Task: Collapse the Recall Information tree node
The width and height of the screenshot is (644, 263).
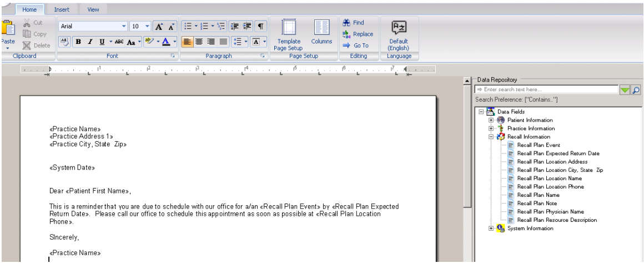Action: (491, 137)
